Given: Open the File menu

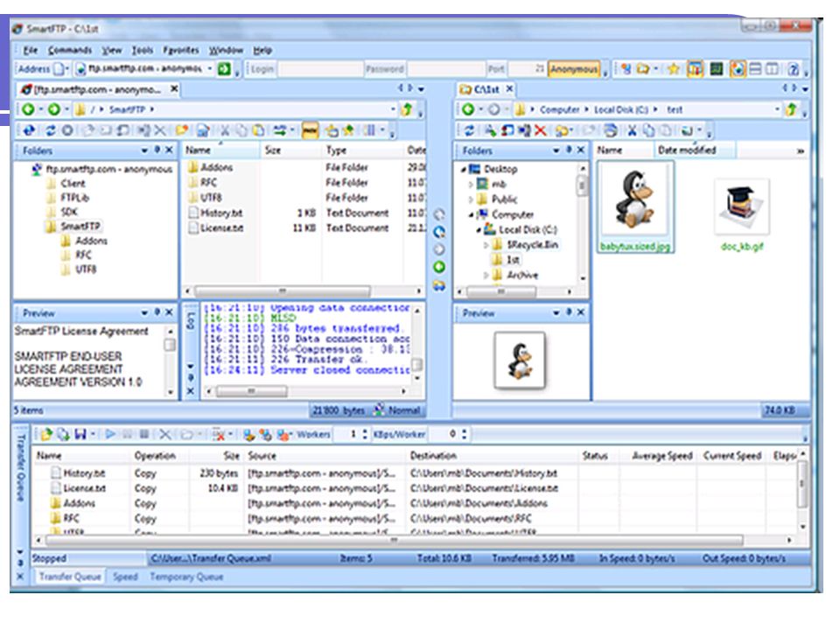Looking at the screenshot, I should click(x=31, y=51).
